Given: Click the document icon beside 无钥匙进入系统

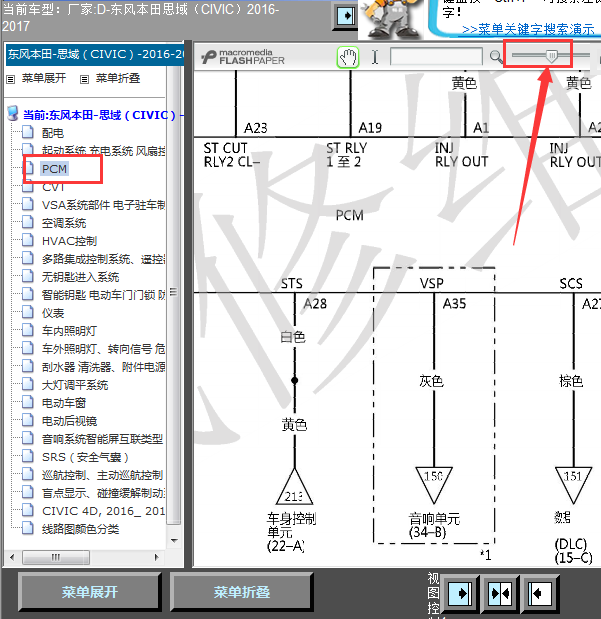Looking at the screenshot, I should click(28, 276).
